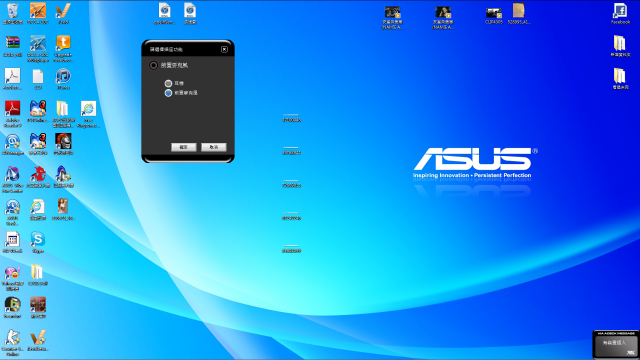Select the blank white file icon

point(38,76)
